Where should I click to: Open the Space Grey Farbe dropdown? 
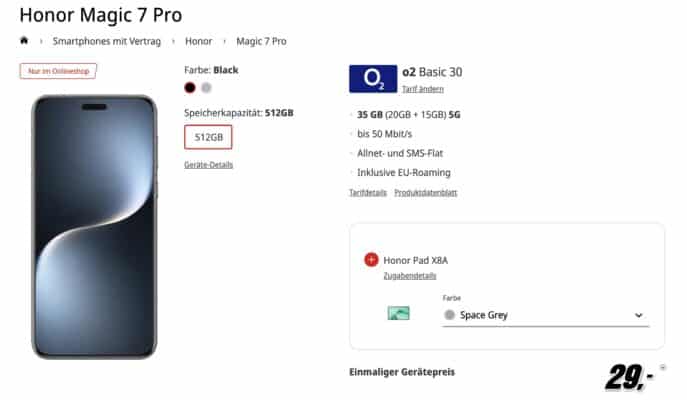click(545, 315)
